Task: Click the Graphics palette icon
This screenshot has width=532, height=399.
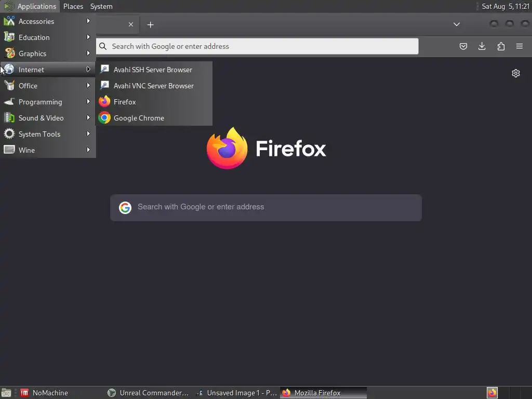Action: click(x=9, y=54)
